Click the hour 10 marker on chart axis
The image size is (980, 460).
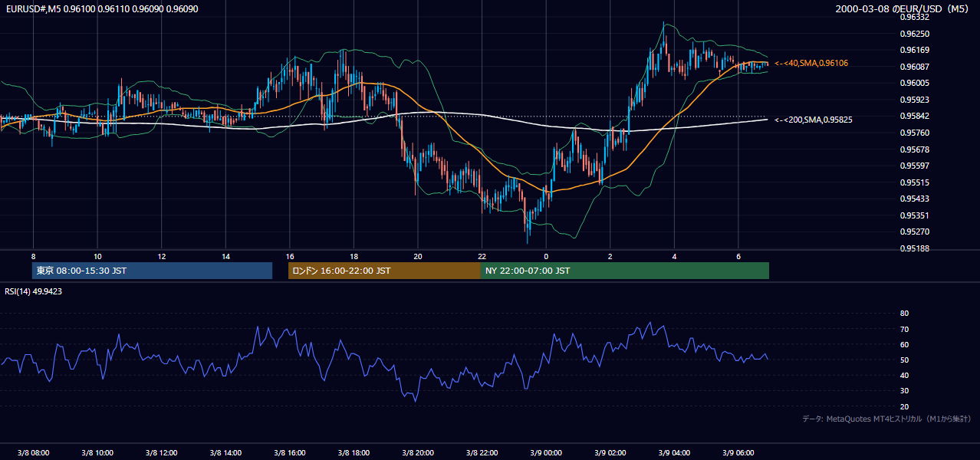pyautogui.click(x=97, y=256)
